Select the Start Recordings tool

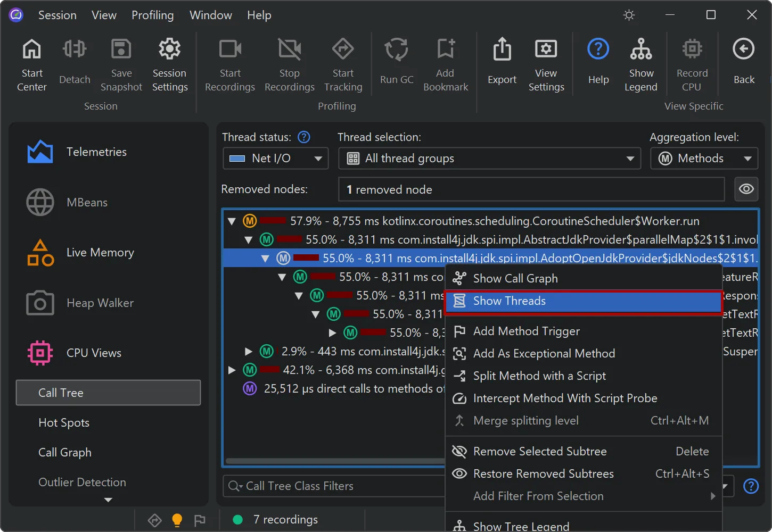click(x=229, y=64)
